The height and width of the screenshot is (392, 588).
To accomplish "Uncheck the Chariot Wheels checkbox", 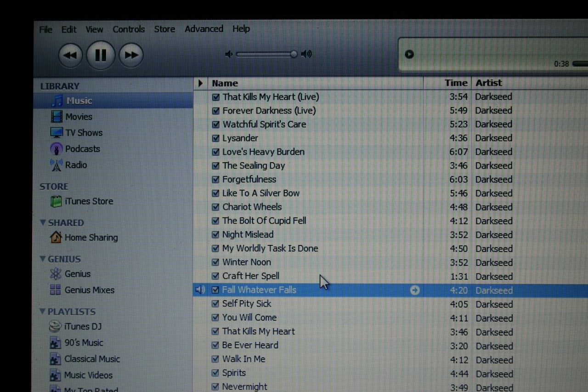I will (216, 207).
